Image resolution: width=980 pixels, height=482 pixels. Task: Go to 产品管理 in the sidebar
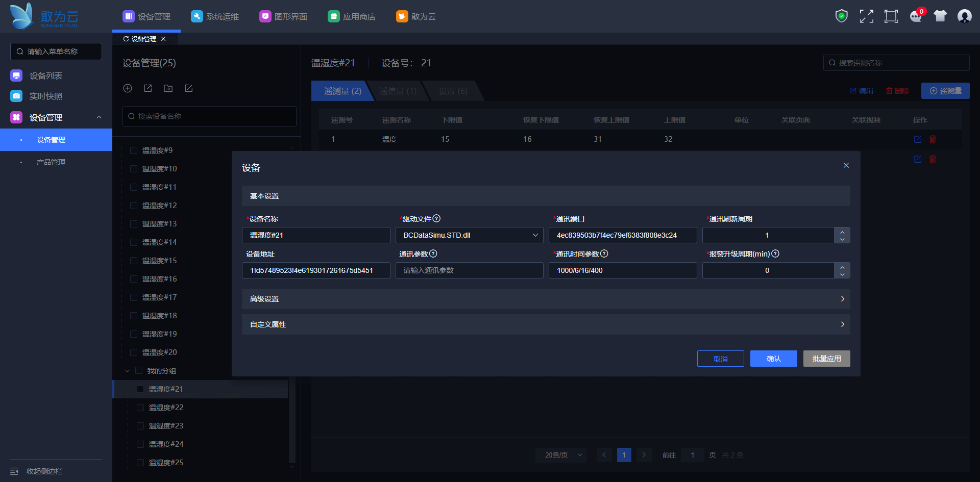point(51,162)
